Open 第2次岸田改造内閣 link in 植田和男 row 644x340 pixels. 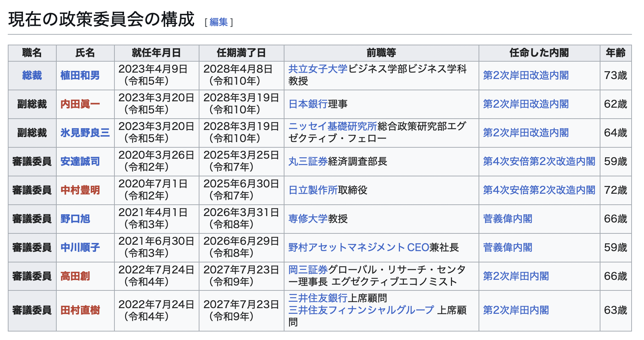tap(526, 75)
